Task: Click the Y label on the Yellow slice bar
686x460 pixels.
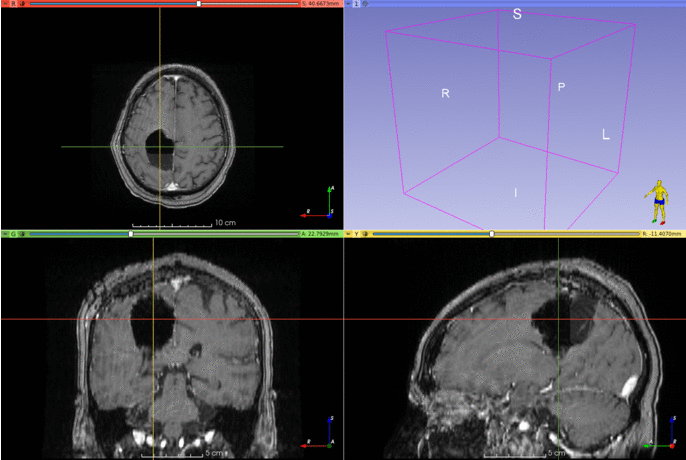Action: tap(357, 234)
